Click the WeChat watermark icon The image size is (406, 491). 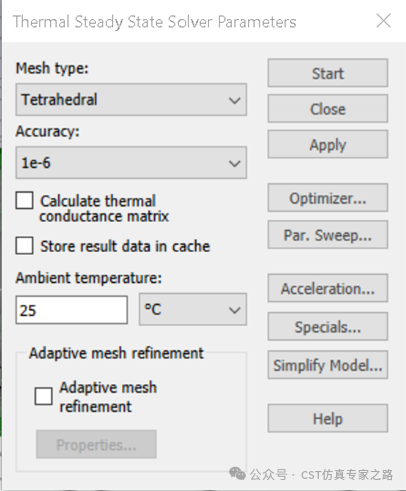point(237,474)
